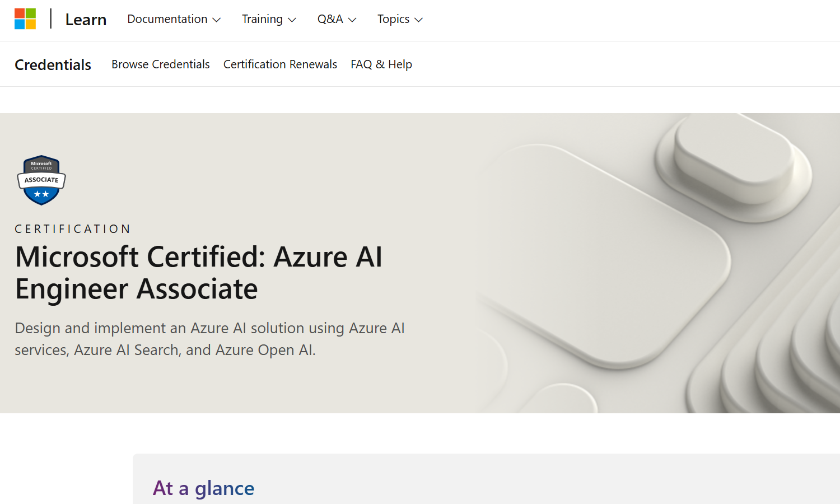Open Certification Renewals page

(x=280, y=64)
